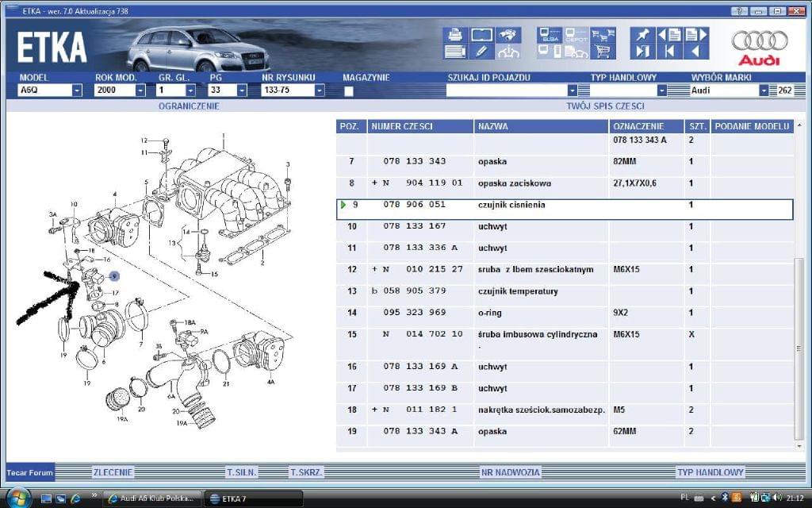Image resolution: width=812 pixels, height=508 pixels.
Task: Click the blank frame icon beside the printer
Action: [x=481, y=35]
